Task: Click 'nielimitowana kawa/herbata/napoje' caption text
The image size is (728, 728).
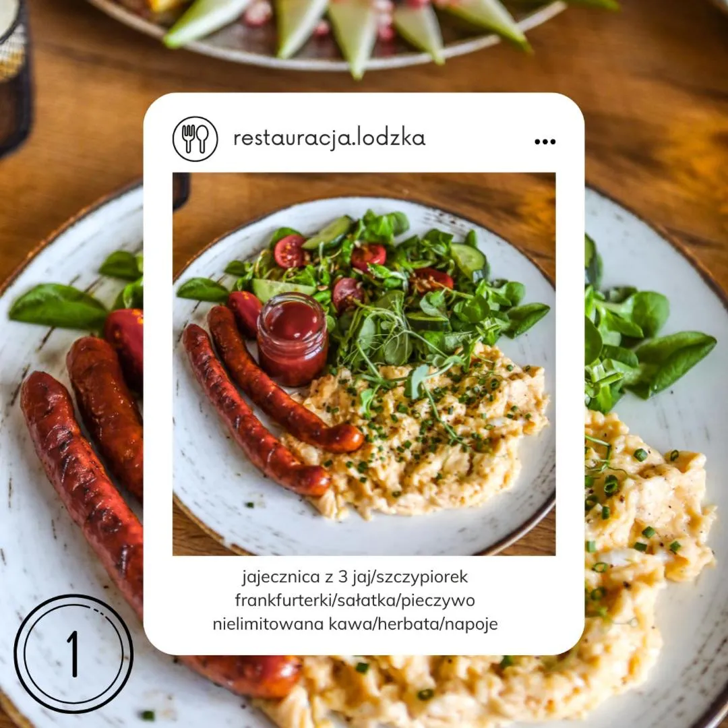Action: coord(355,624)
